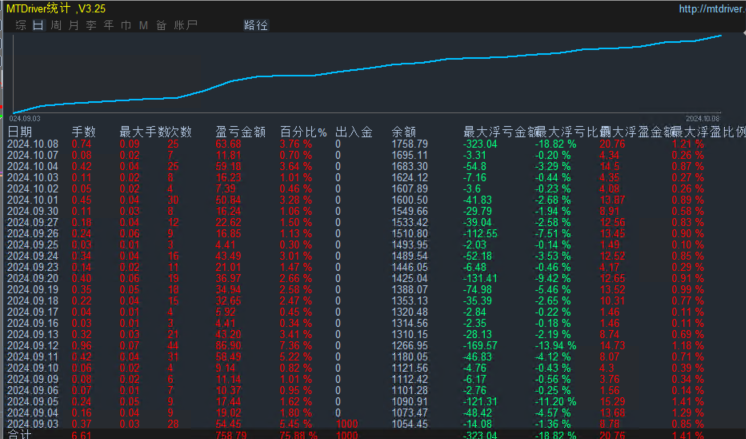Show the 月 monthly statistics tab
Viewport: 746px width, 439px height.
[73, 25]
